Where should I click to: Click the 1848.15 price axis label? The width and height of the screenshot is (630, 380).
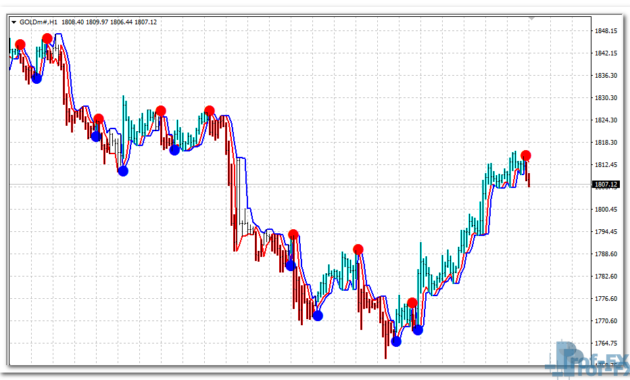[x=606, y=31]
